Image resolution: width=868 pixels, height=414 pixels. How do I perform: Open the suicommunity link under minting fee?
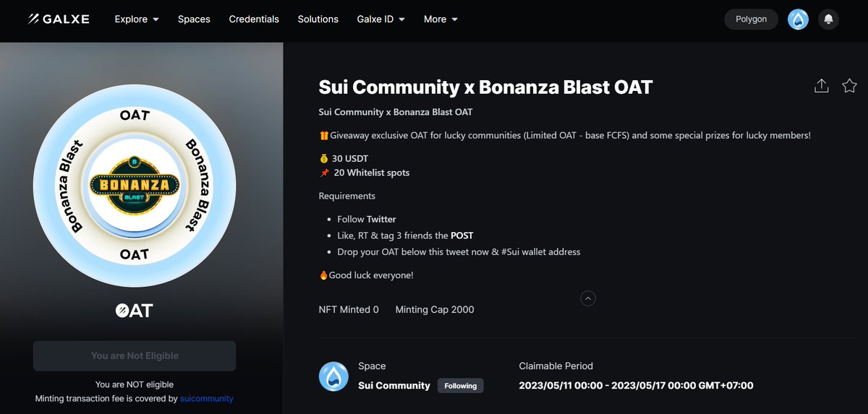207,399
